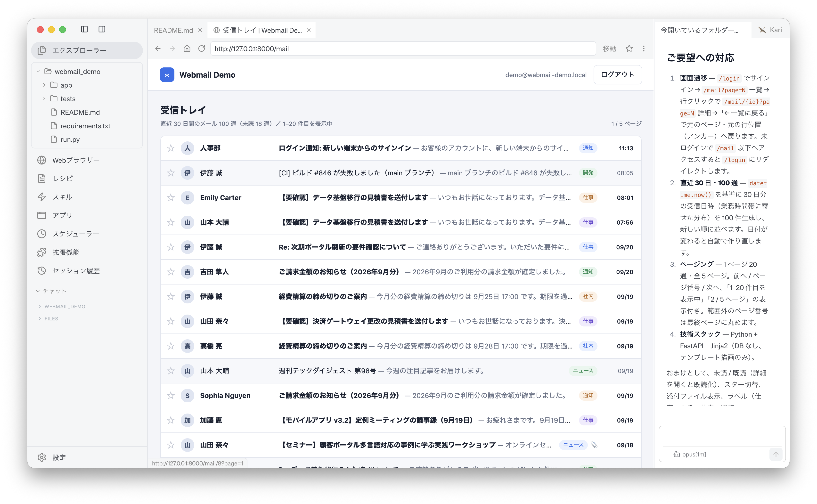Toggle the right sidebar panel icon

point(102,29)
